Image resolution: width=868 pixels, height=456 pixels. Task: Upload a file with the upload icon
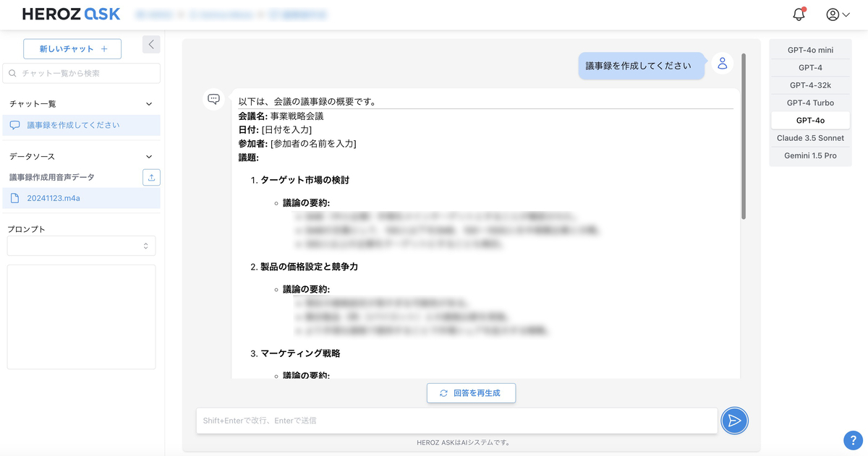(x=151, y=177)
